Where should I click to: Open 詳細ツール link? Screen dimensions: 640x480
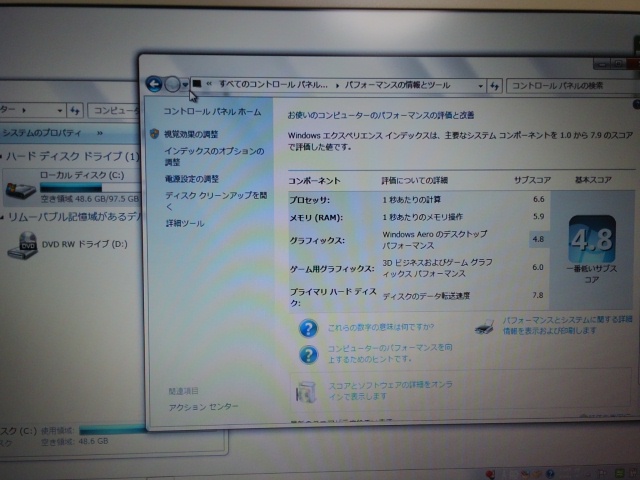(184, 223)
